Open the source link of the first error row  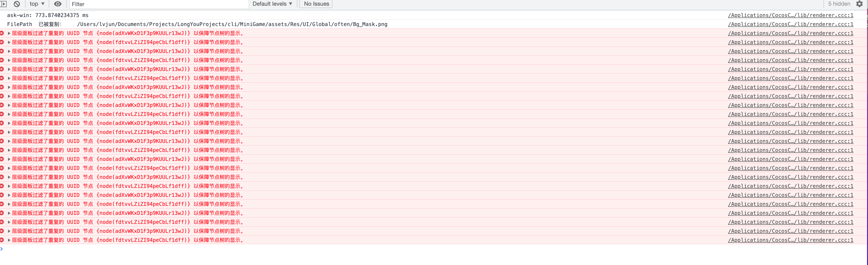(x=791, y=33)
